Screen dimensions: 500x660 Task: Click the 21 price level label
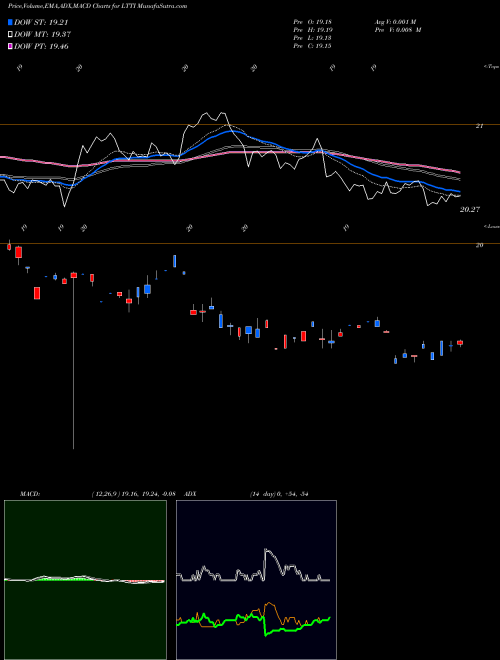479,126
